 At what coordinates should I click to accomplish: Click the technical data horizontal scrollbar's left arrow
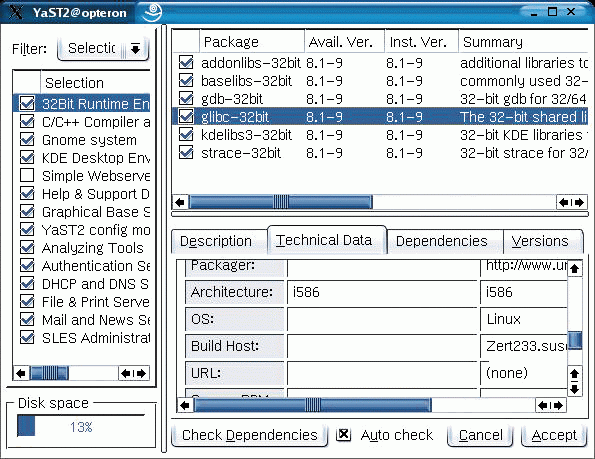coord(185,405)
